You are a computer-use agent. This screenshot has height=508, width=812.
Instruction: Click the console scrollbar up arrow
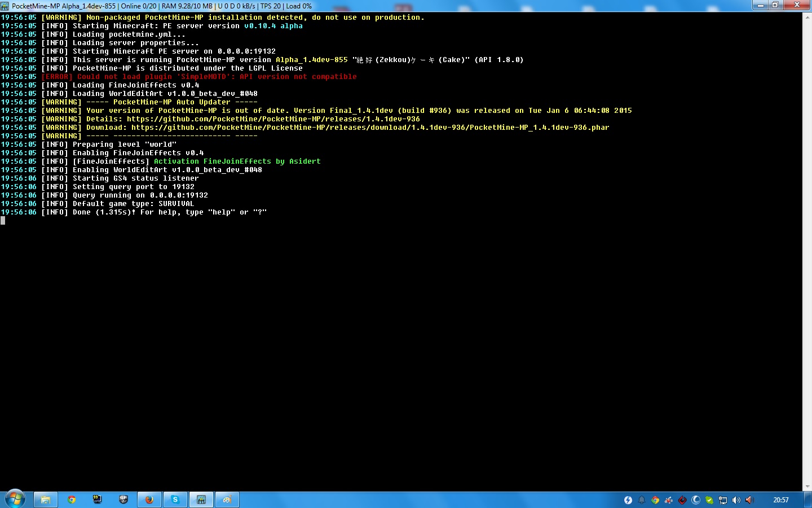click(807, 17)
